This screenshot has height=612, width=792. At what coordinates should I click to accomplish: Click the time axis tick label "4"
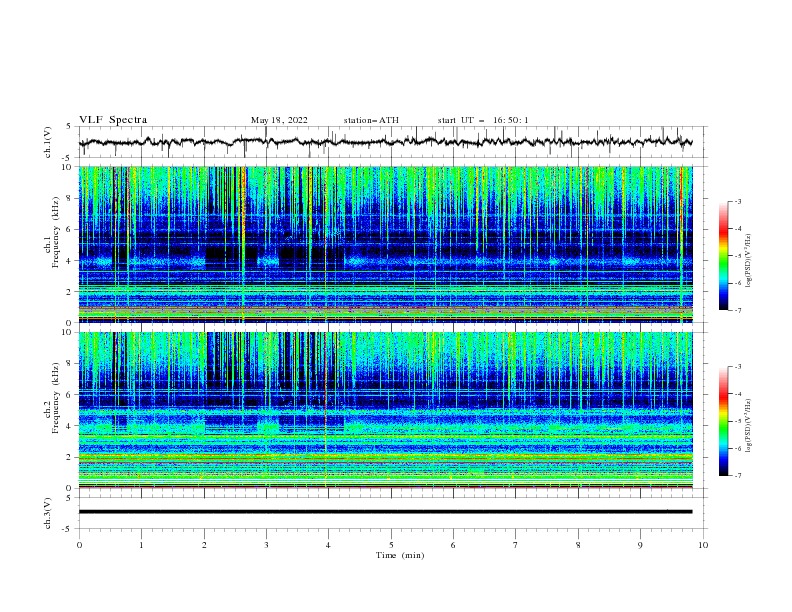coord(328,545)
